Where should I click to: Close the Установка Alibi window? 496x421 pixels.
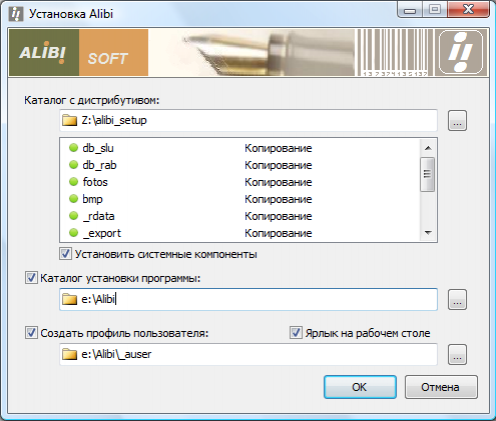(468, 10)
